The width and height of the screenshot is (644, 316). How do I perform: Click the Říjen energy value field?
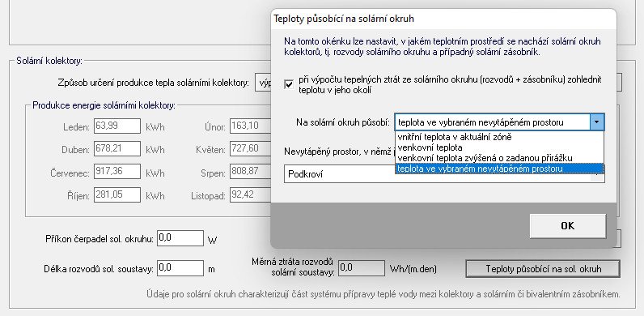[117, 195]
